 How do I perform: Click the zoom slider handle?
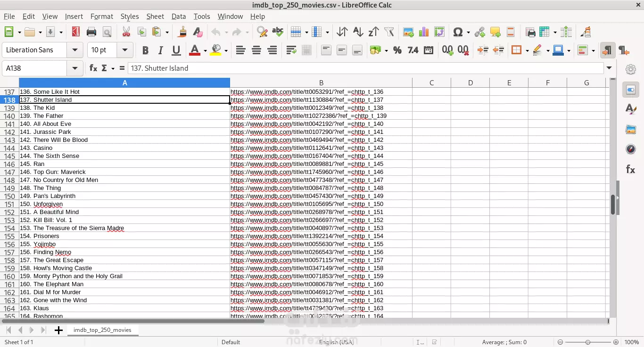pyautogui.click(x=588, y=342)
